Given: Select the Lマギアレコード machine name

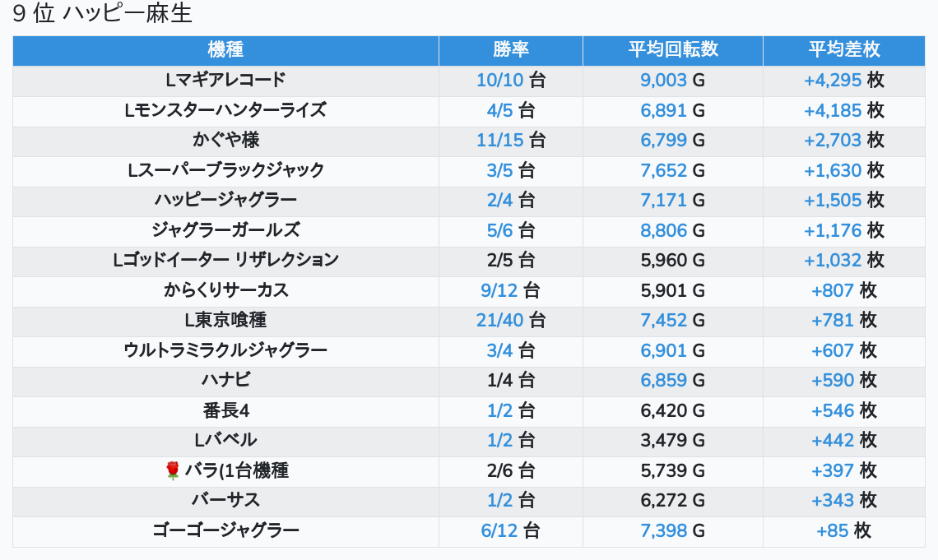Looking at the screenshot, I should pos(225,80).
